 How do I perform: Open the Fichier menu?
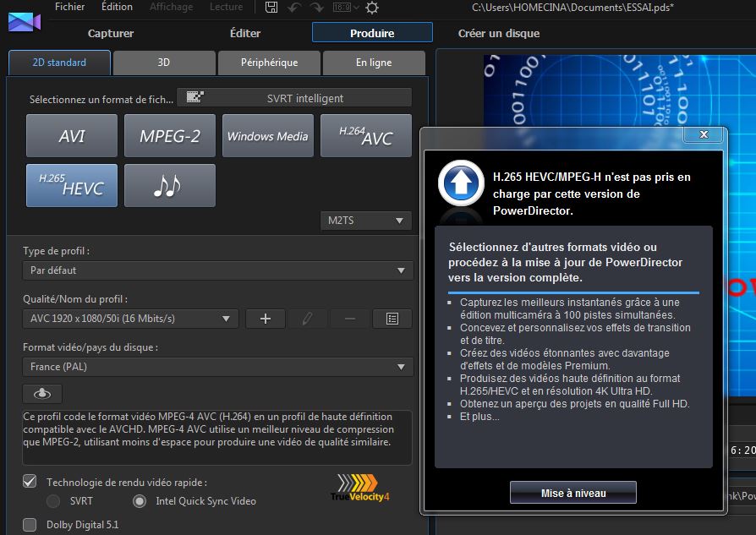pyautogui.click(x=69, y=7)
